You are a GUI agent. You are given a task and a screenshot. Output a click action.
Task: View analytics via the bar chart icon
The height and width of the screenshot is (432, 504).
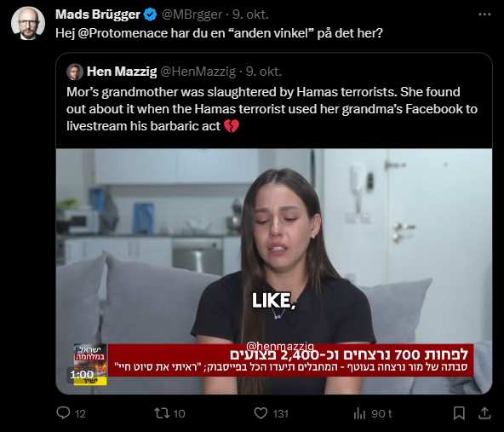(359, 413)
